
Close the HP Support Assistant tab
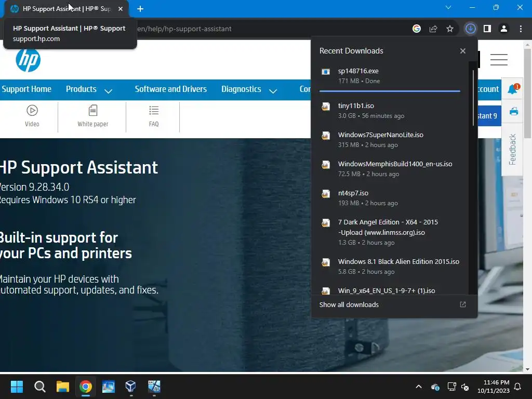coord(121,9)
